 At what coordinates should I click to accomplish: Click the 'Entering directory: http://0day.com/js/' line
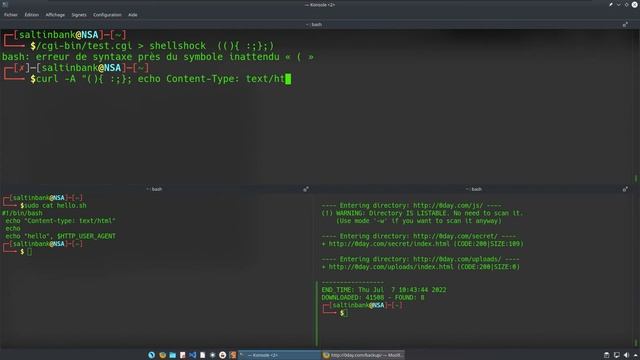coord(411,205)
